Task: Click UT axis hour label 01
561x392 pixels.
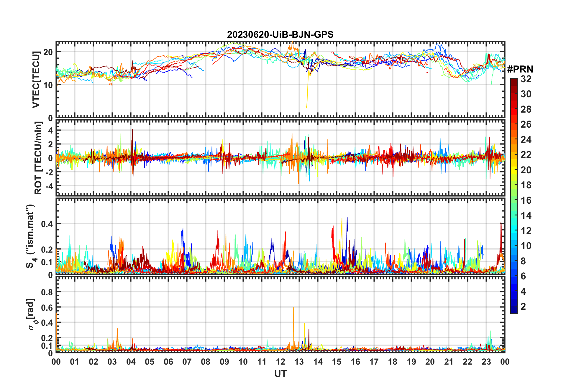Action: (x=75, y=362)
